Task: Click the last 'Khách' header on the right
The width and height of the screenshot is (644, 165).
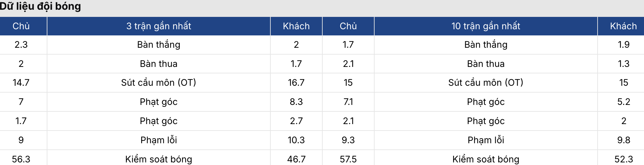Action: (623, 26)
